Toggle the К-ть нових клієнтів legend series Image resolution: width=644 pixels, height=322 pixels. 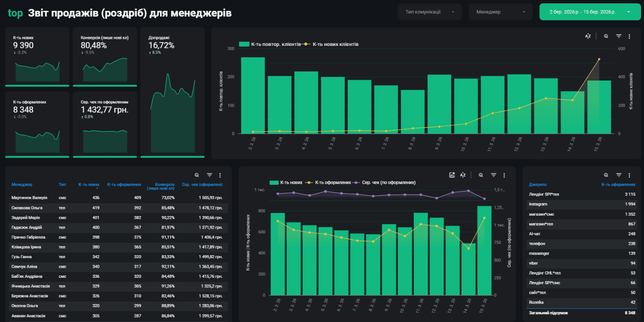pos(331,44)
